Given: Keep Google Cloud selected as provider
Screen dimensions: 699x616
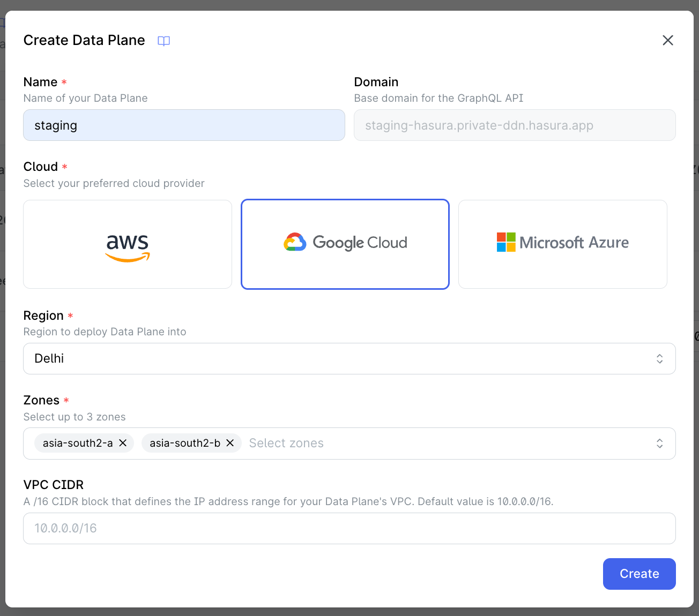Looking at the screenshot, I should click(x=345, y=244).
